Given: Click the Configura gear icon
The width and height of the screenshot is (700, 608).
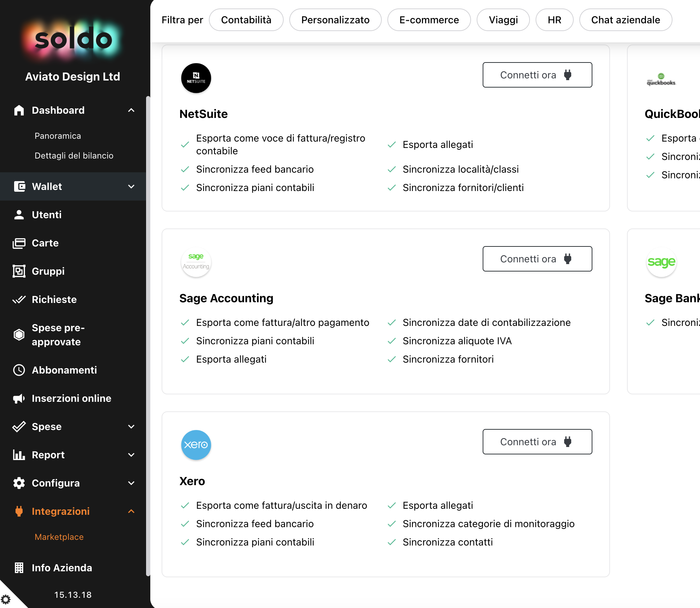Looking at the screenshot, I should (19, 483).
